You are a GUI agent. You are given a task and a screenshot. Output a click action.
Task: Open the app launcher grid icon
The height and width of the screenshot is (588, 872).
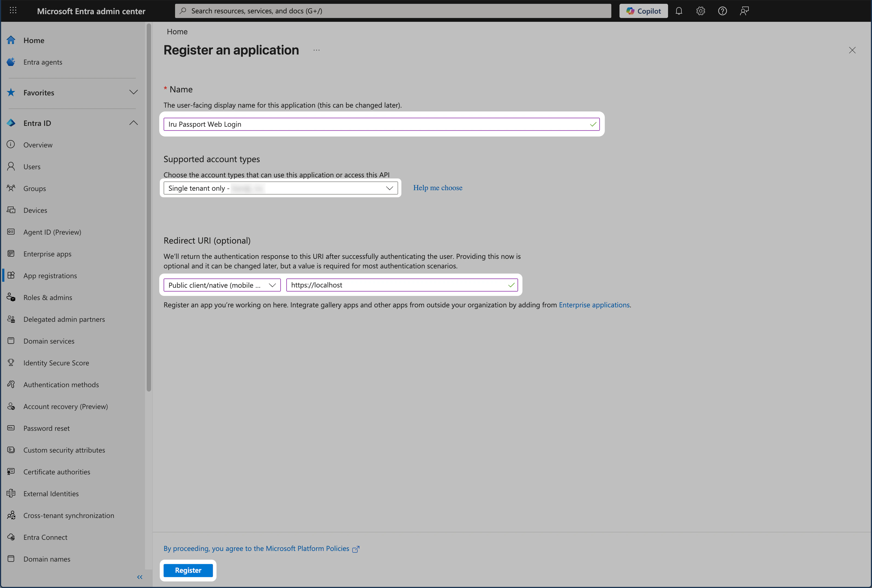[x=13, y=11]
